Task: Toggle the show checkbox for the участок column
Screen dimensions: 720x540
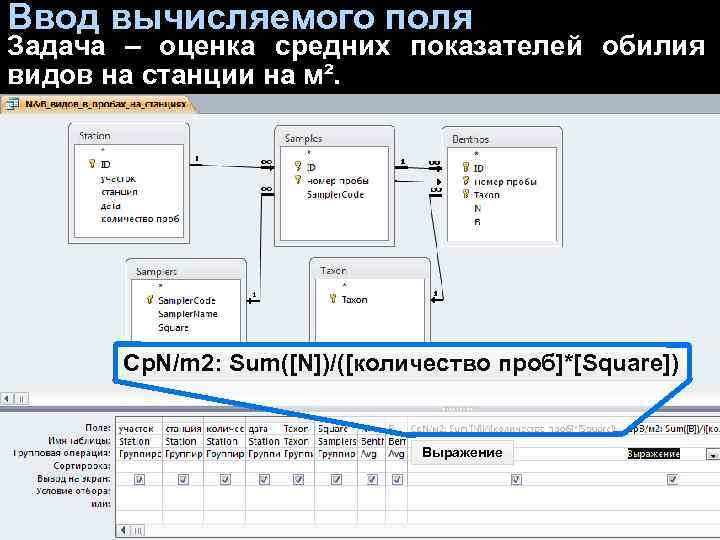Action: 139,479
